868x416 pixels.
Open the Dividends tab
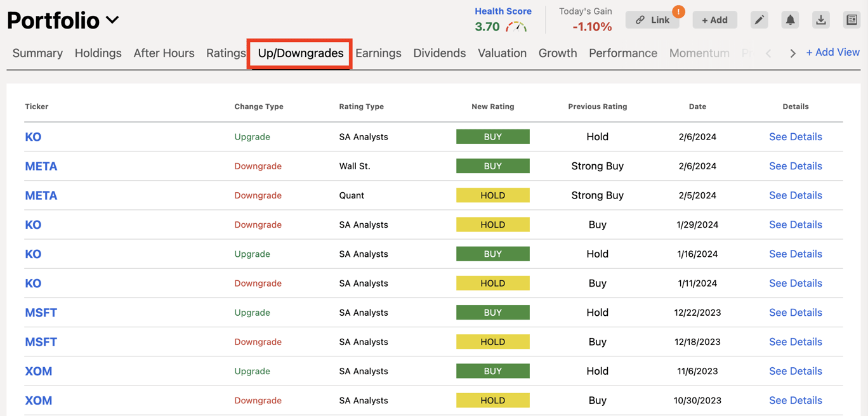439,53
